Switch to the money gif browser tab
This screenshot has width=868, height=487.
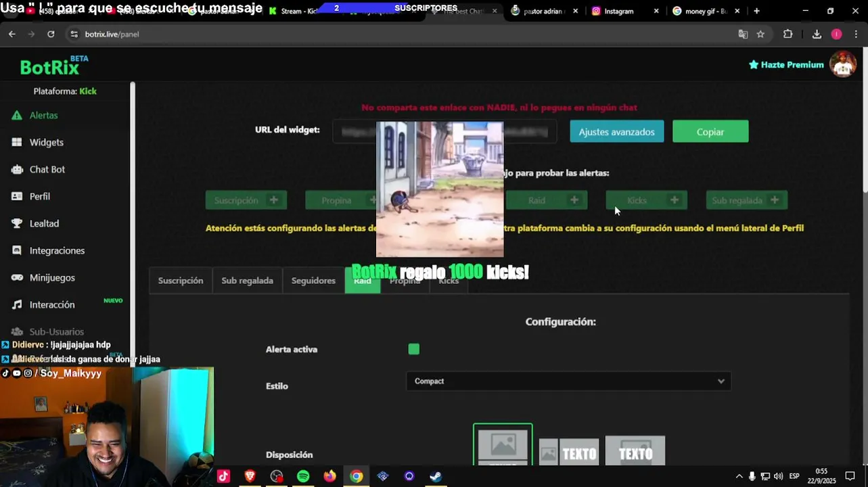tap(705, 11)
